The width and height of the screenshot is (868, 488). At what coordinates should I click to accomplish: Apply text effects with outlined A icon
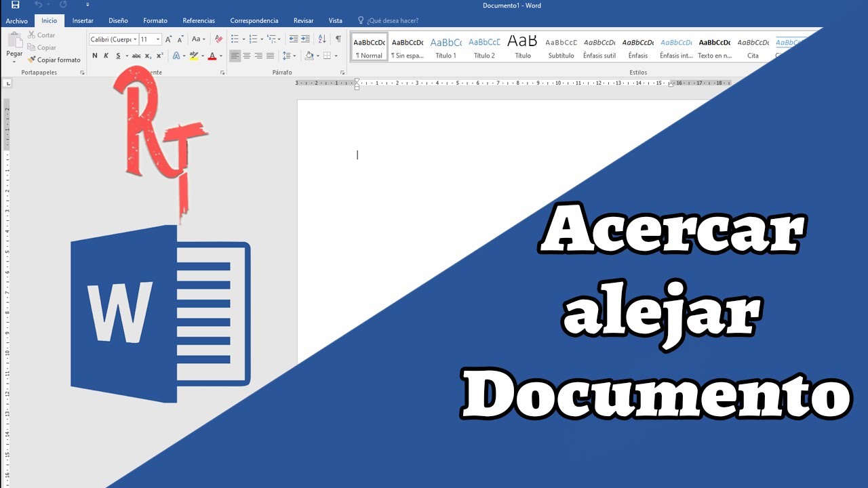click(176, 56)
